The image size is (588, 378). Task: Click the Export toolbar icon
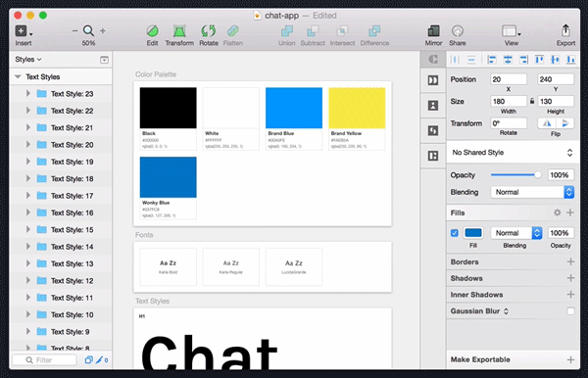tap(565, 31)
